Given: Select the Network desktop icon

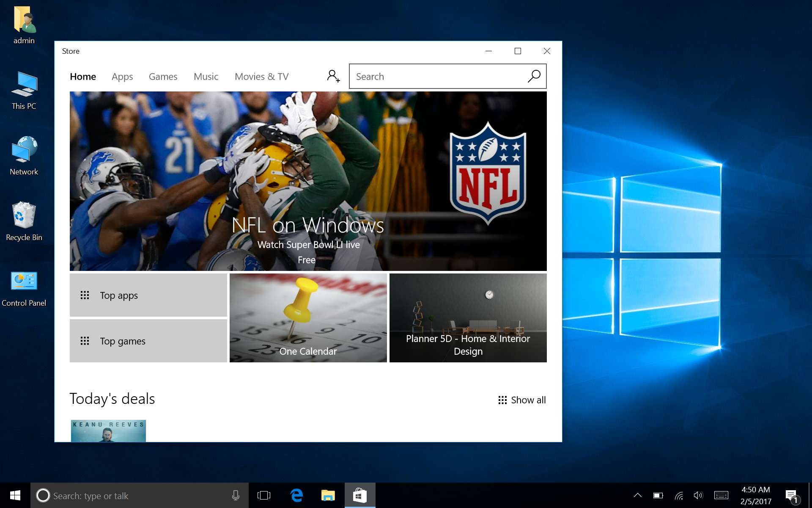Looking at the screenshot, I should [24, 156].
